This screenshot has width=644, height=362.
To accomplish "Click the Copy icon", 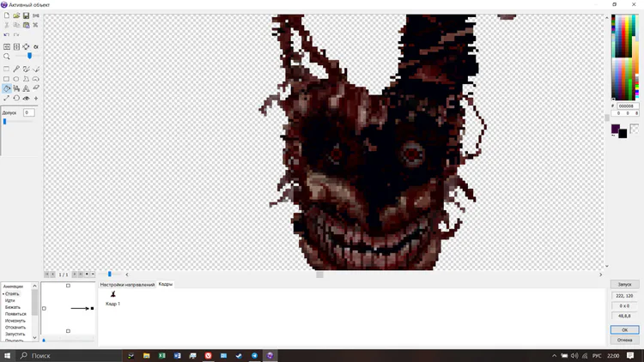I will click(x=16, y=25).
